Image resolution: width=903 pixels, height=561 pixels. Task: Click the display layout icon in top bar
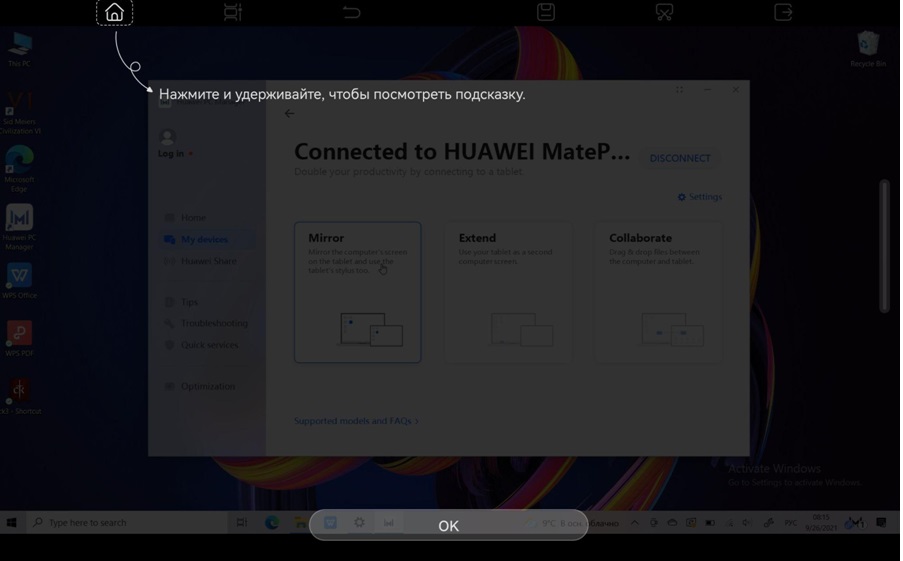coord(233,13)
